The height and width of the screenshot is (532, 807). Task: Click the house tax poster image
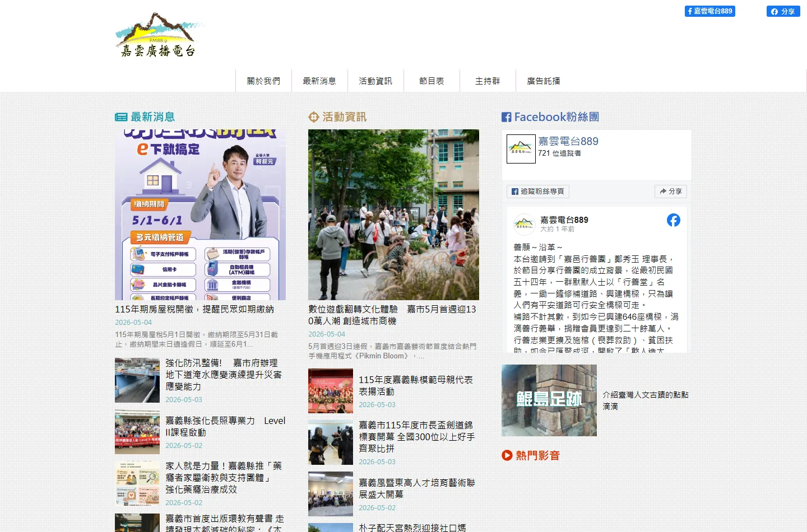[x=200, y=215]
